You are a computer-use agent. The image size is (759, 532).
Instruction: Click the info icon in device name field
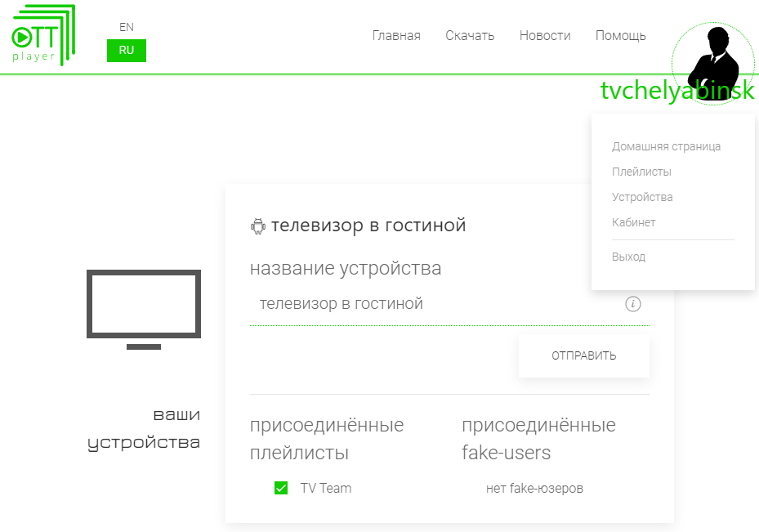click(632, 304)
